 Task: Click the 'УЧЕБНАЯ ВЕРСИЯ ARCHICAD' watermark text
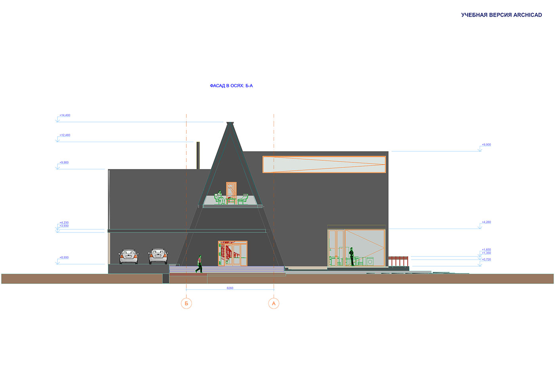[x=501, y=15]
